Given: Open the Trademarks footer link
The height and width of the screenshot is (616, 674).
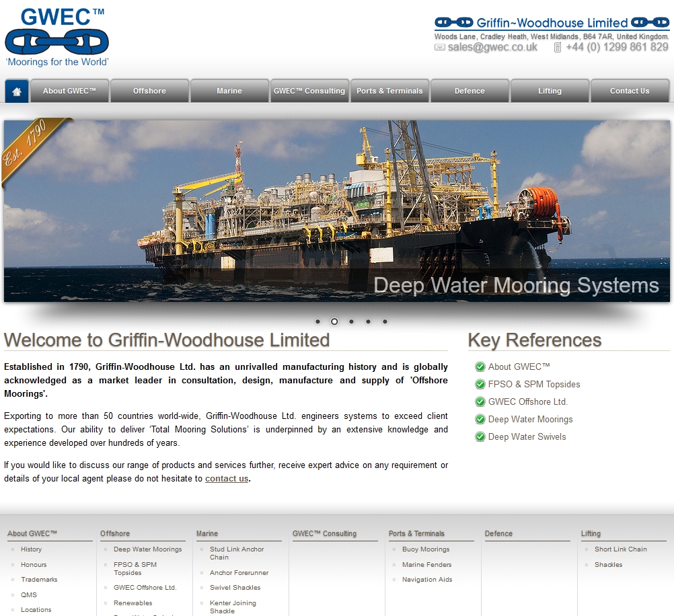Looking at the screenshot, I should (39, 580).
